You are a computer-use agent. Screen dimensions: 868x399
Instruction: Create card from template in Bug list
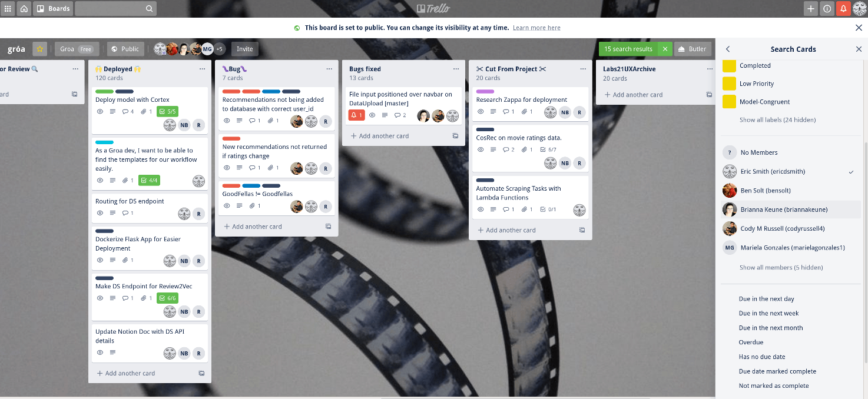click(329, 227)
